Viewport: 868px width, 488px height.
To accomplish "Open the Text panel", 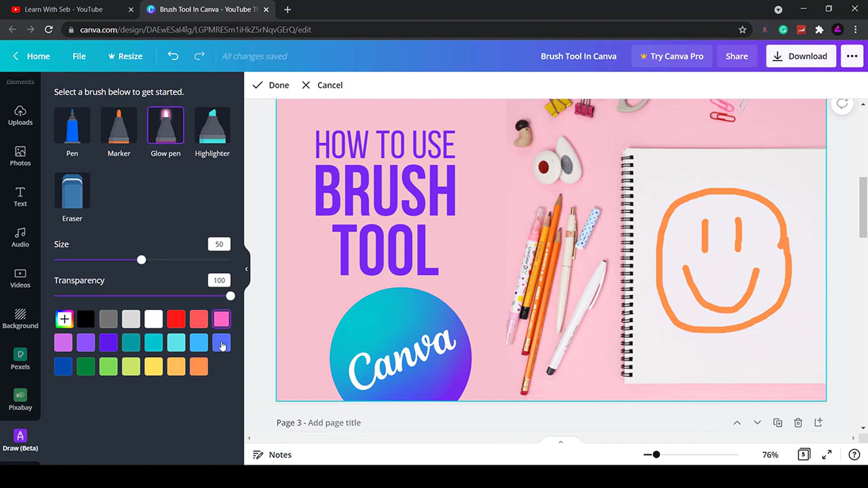I will pos(20,197).
